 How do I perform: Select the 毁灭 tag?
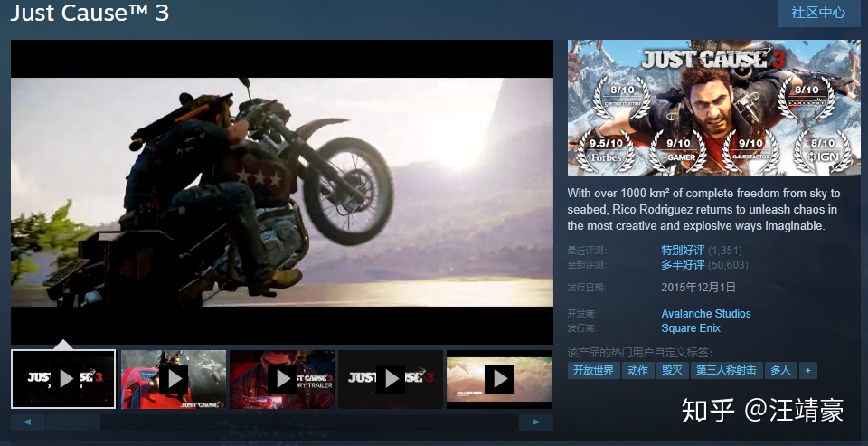point(672,370)
